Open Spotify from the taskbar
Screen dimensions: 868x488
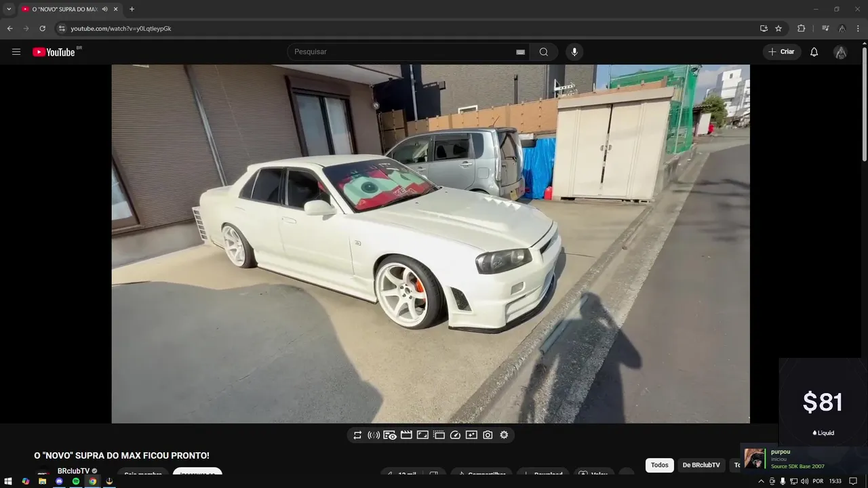[76, 481]
